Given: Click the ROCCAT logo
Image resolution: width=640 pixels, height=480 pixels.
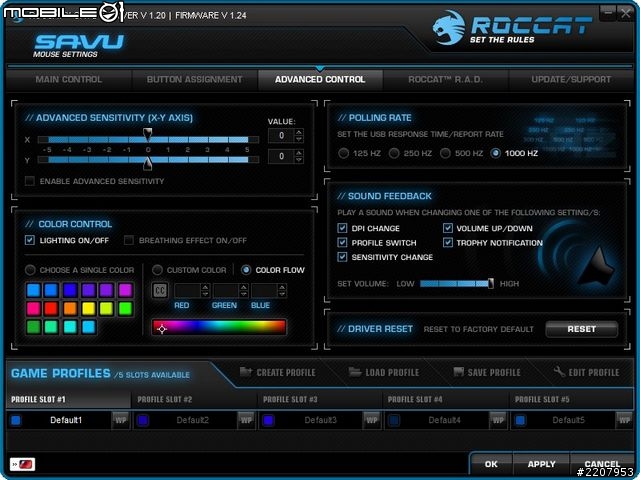Looking at the screenshot, I should [x=512, y=29].
